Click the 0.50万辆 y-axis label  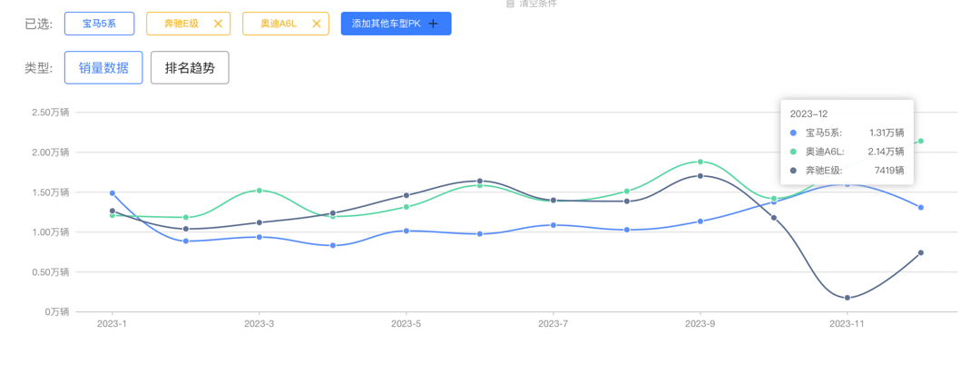(51, 271)
